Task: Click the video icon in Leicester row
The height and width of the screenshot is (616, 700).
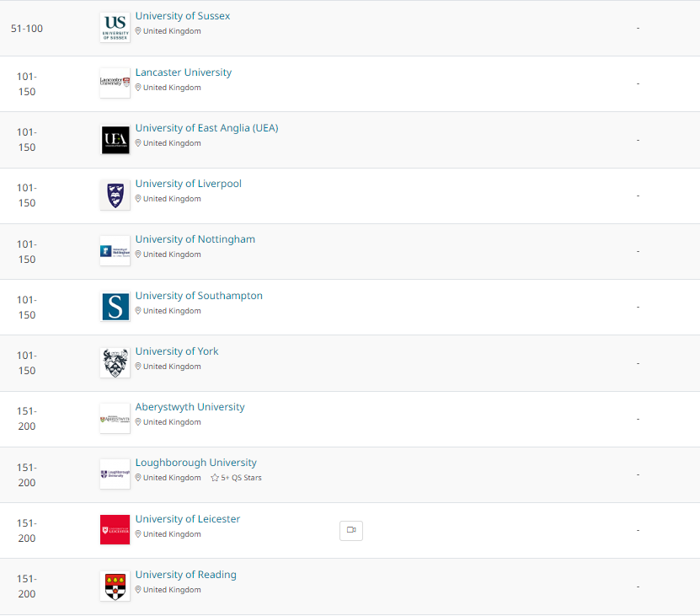Action: 351,530
